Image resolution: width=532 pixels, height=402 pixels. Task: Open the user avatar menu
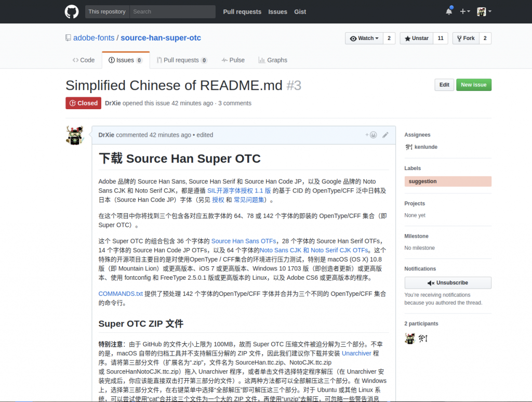point(484,11)
